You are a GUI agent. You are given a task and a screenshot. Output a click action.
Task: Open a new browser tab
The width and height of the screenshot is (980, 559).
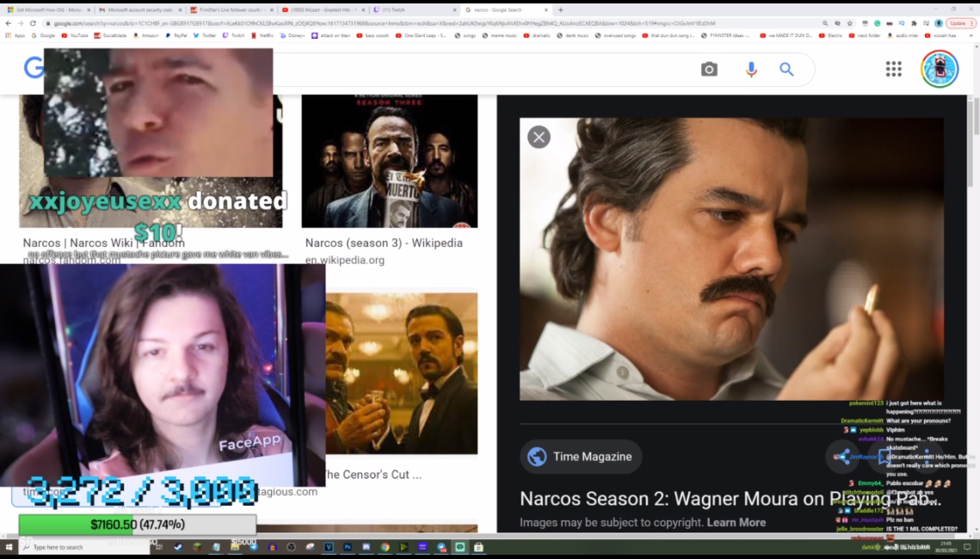[x=561, y=10]
